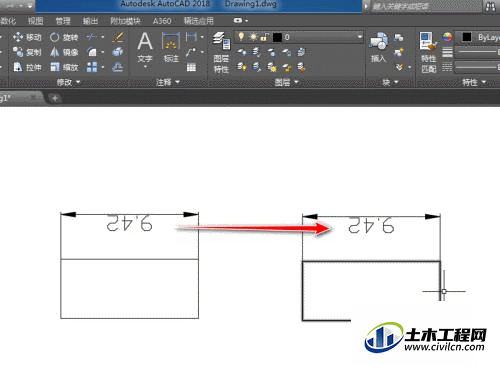Click the Erase tool icon
The image size is (500, 375).
click(118, 37)
